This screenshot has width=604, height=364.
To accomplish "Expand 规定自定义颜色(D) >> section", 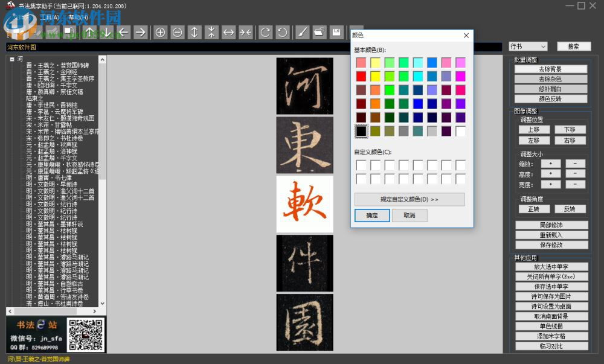I will click(410, 199).
